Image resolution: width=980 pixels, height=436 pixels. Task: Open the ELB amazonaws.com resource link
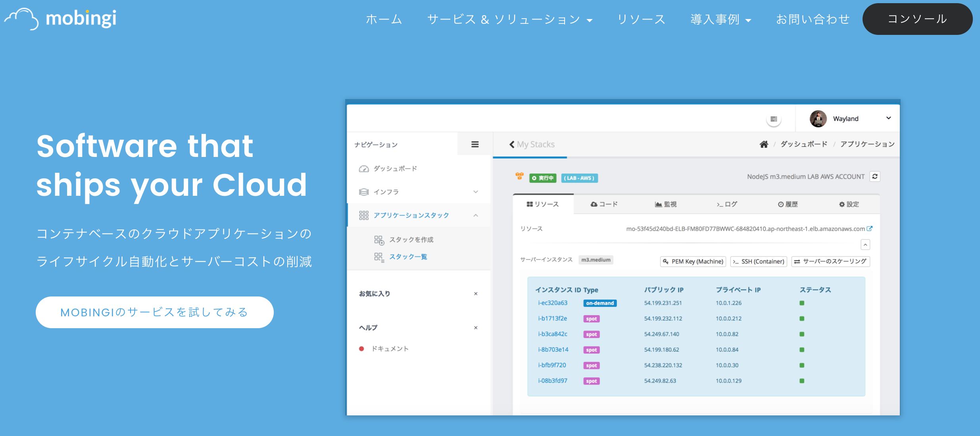click(x=746, y=229)
